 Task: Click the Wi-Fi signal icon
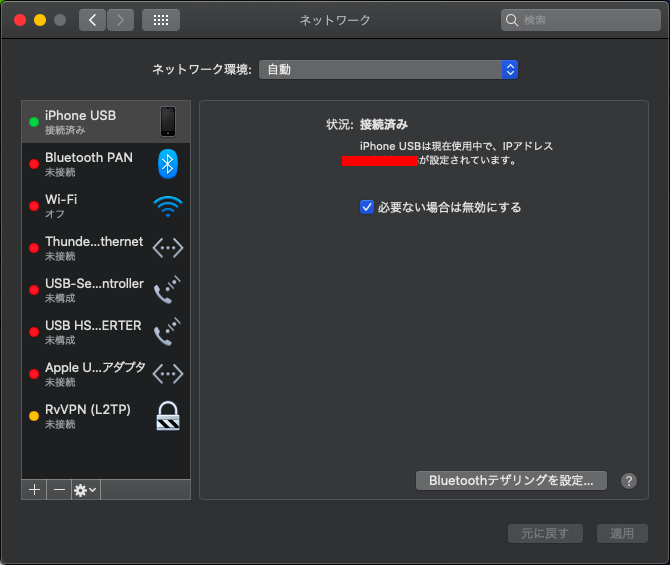pyautogui.click(x=168, y=206)
